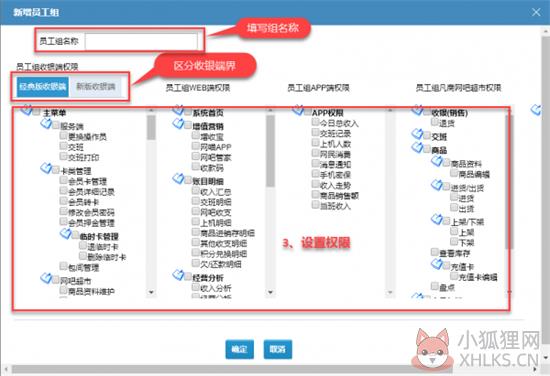The height and width of the screenshot is (376, 550).
Task: Tick the 交班打印 checkbox
Action: [63, 156]
